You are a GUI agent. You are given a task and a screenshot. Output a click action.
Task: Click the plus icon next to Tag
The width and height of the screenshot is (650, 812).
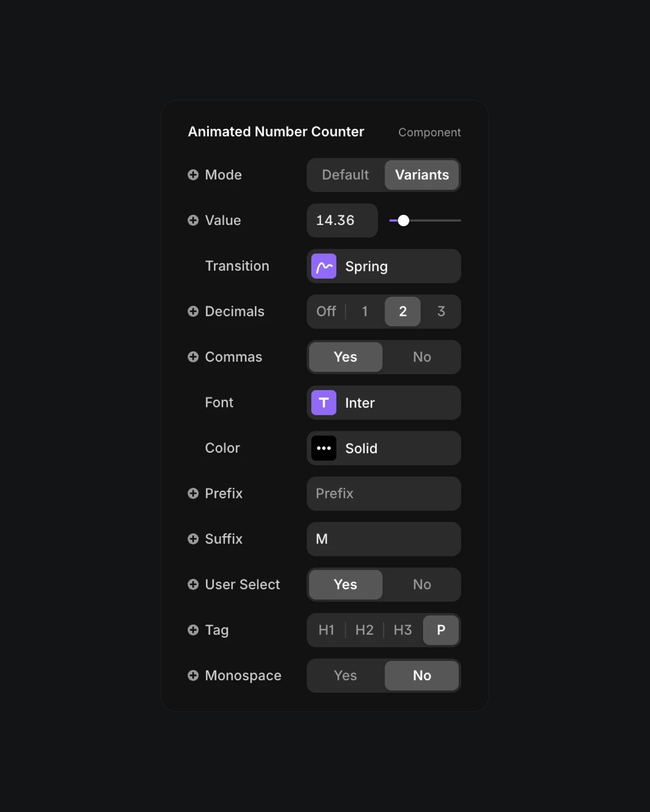pos(192,630)
